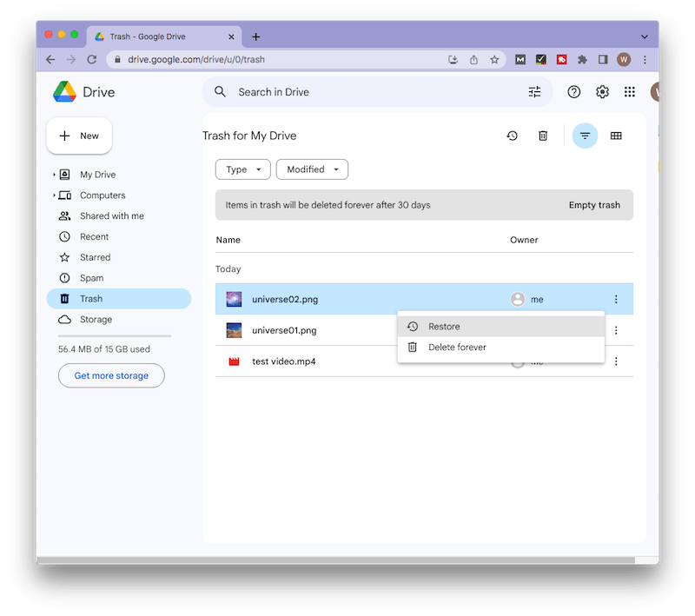Click the red extension icon
This screenshot has width=695, height=616.
pyautogui.click(x=561, y=59)
